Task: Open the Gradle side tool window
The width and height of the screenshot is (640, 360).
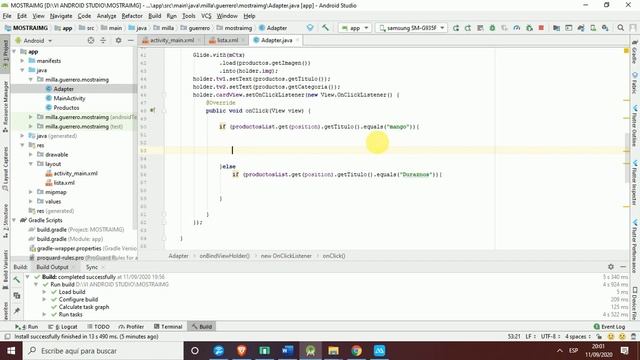Action: pyautogui.click(x=635, y=52)
